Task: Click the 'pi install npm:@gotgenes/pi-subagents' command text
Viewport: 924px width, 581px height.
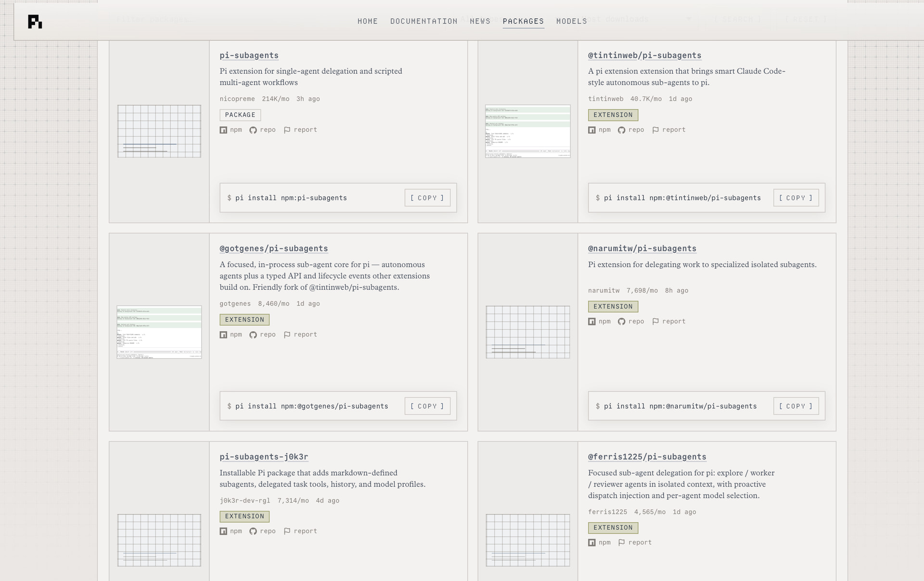Action: click(312, 406)
